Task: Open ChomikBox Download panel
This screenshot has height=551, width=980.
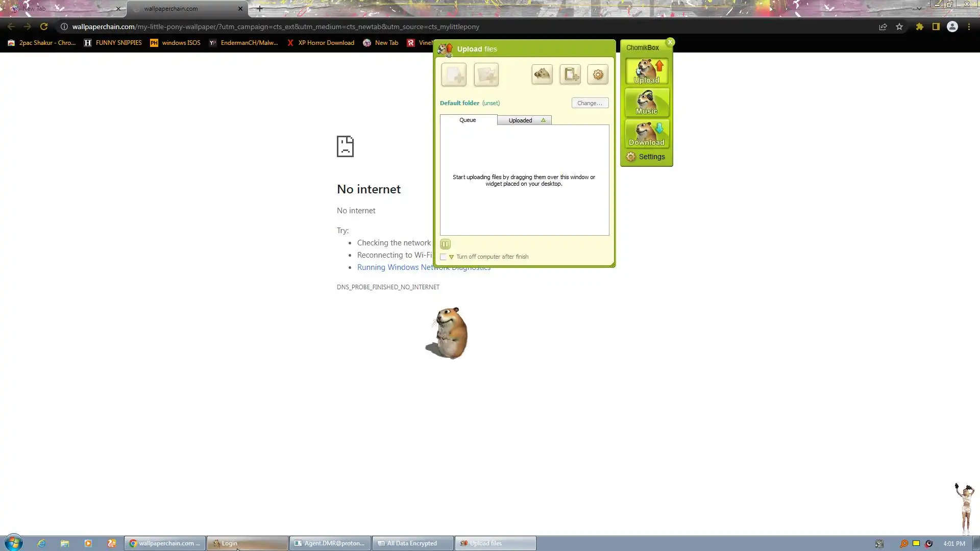Action: pyautogui.click(x=647, y=134)
